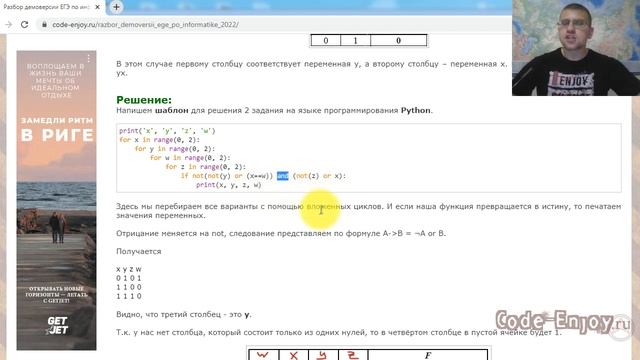This screenshot has height=360, width=640.
Task: Click the bold word 'Python'
Action: pyautogui.click(x=416, y=111)
